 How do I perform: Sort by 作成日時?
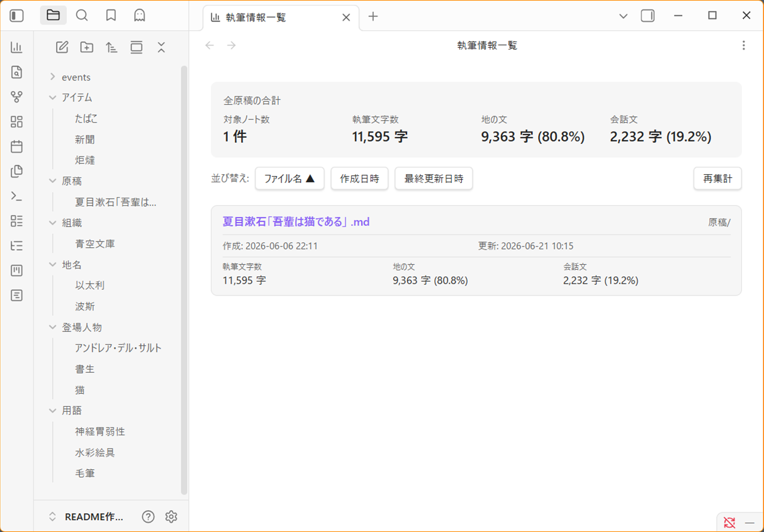359,179
